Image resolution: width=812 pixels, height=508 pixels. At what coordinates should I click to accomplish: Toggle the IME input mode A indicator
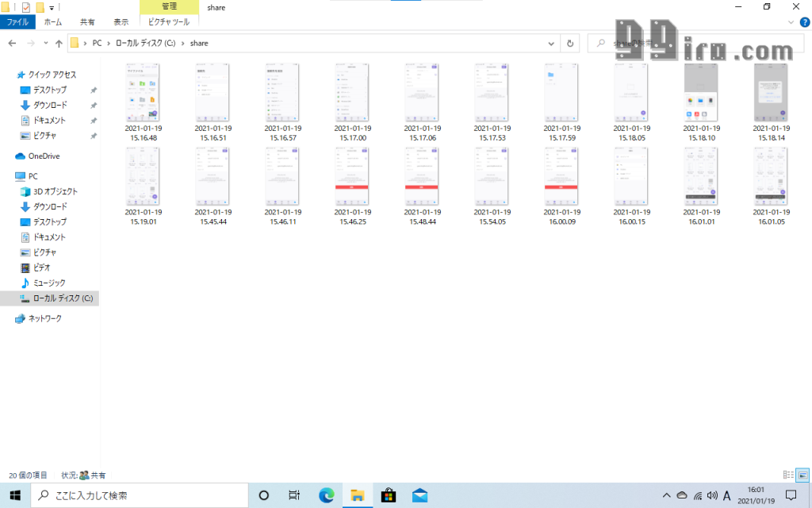coord(726,495)
